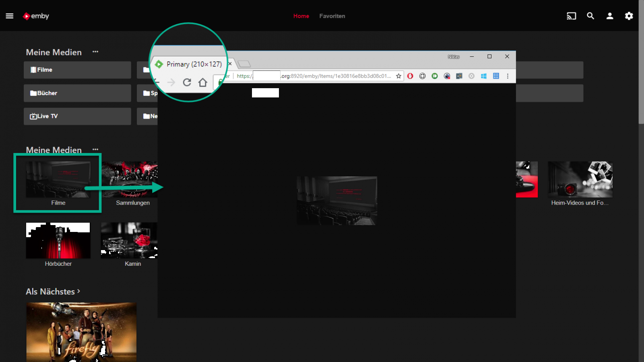Open the Sammlungen library thumbnail
Viewport: 644px width, 362px height.
click(x=130, y=180)
